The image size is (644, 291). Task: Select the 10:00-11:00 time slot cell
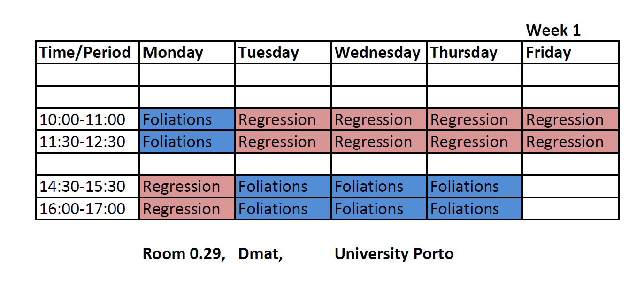(x=87, y=119)
